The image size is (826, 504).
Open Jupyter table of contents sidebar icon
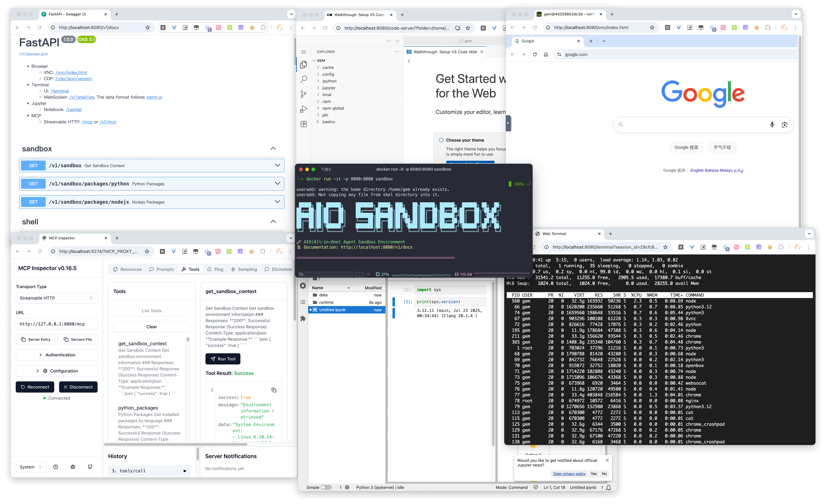point(303,302)
